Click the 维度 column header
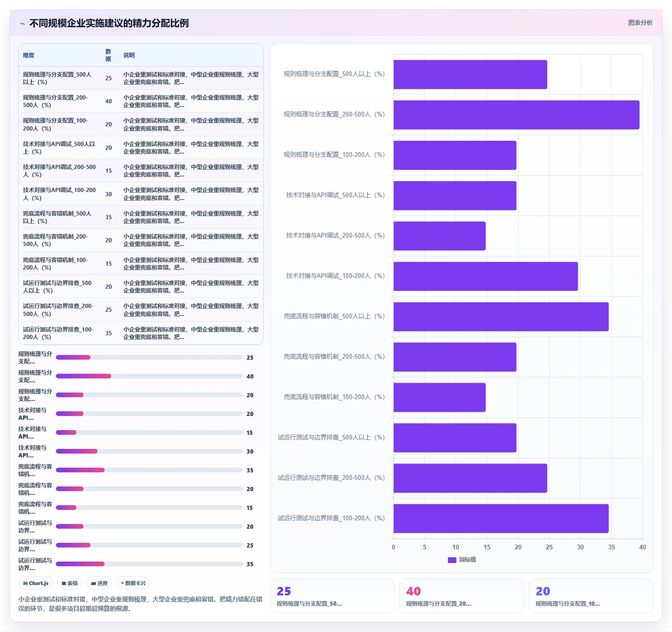The width and height of the screenshot is (672, 632). [x=29, y=55]
